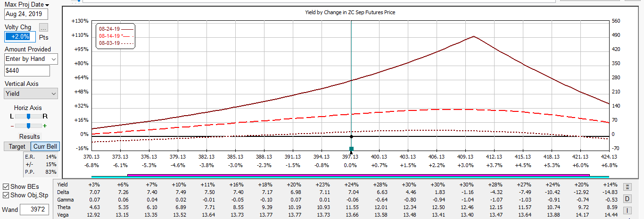644x219 pixels.
Task: Click the teal square price marker
Action: pyautogui.click(x=351, y=149)
